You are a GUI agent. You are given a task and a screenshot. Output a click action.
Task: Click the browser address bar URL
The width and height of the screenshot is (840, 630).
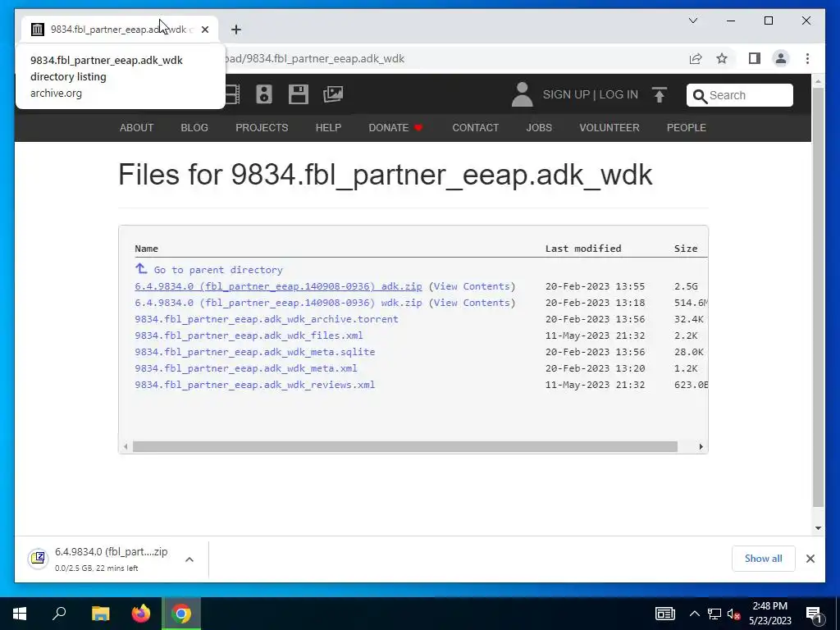315,58
